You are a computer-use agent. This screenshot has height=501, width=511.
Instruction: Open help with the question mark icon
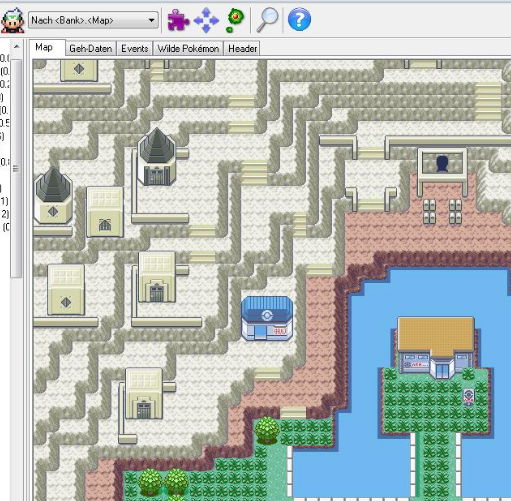[299, 20]
